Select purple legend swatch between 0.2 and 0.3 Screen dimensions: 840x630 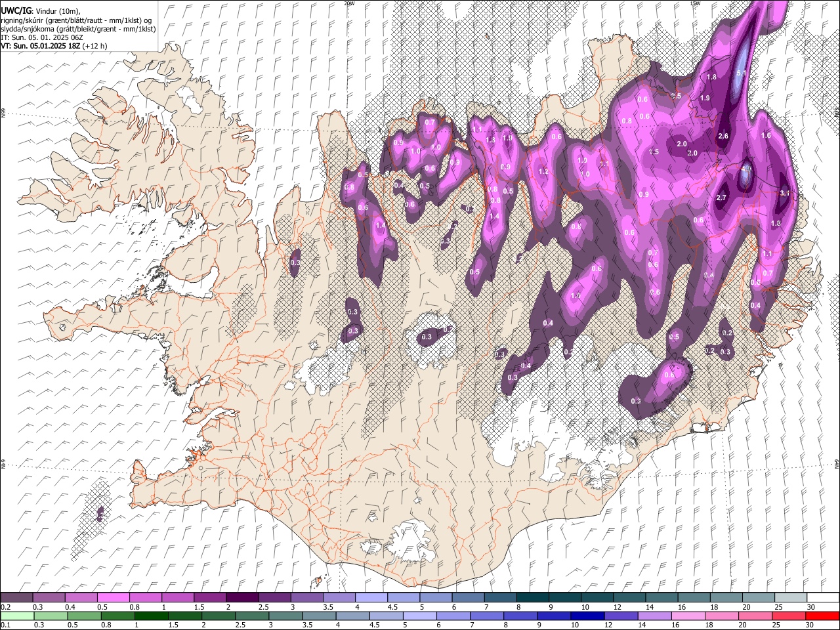[16, 598]
